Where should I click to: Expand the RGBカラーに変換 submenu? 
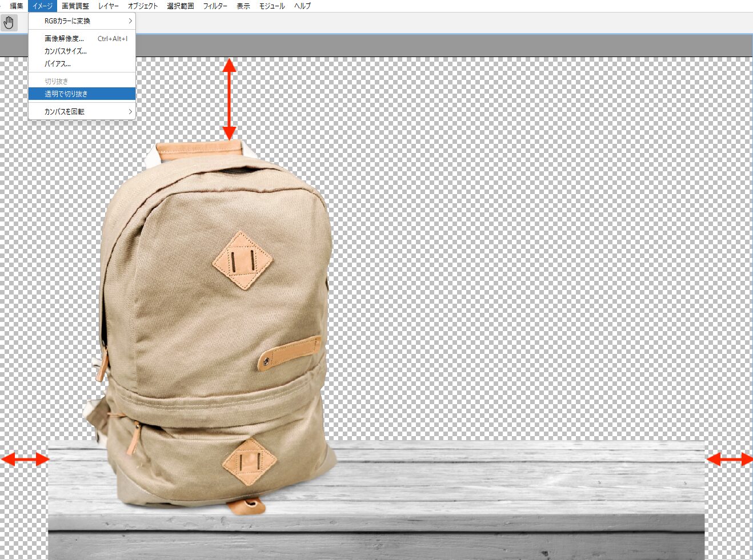[x=82, y=21]
